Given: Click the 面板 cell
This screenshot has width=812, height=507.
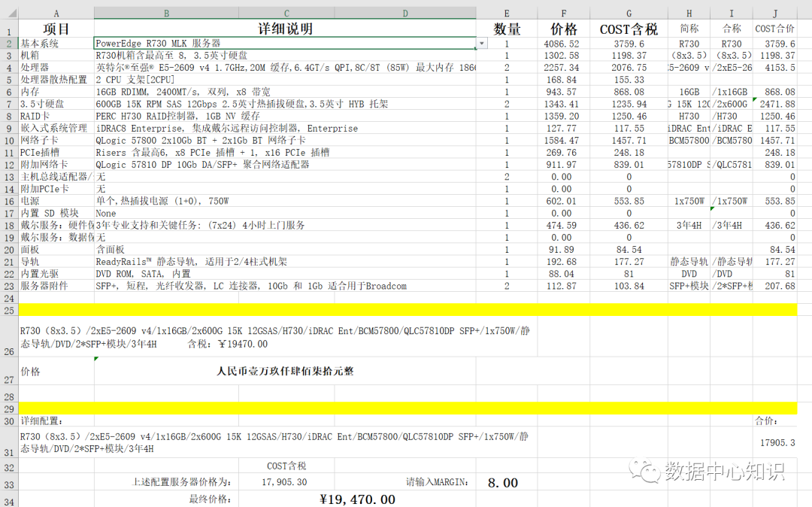Looking at the screenshot, I should click(56, 250).
